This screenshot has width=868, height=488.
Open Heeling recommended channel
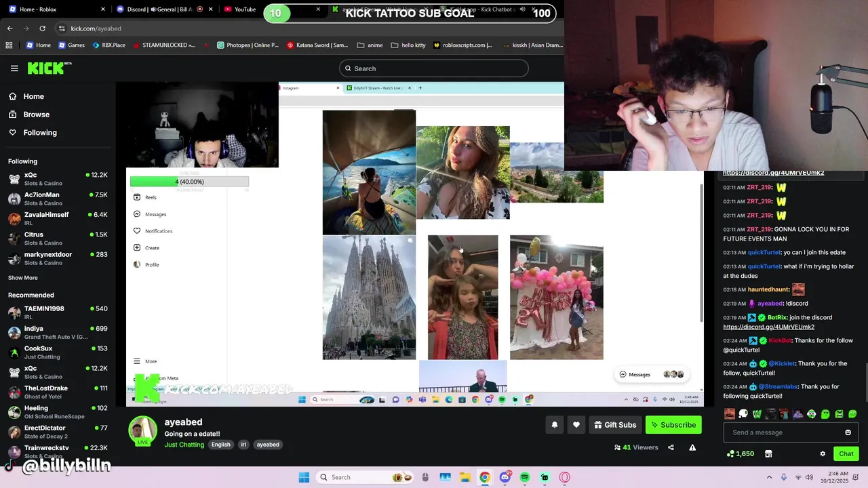(x=58, y=412)
